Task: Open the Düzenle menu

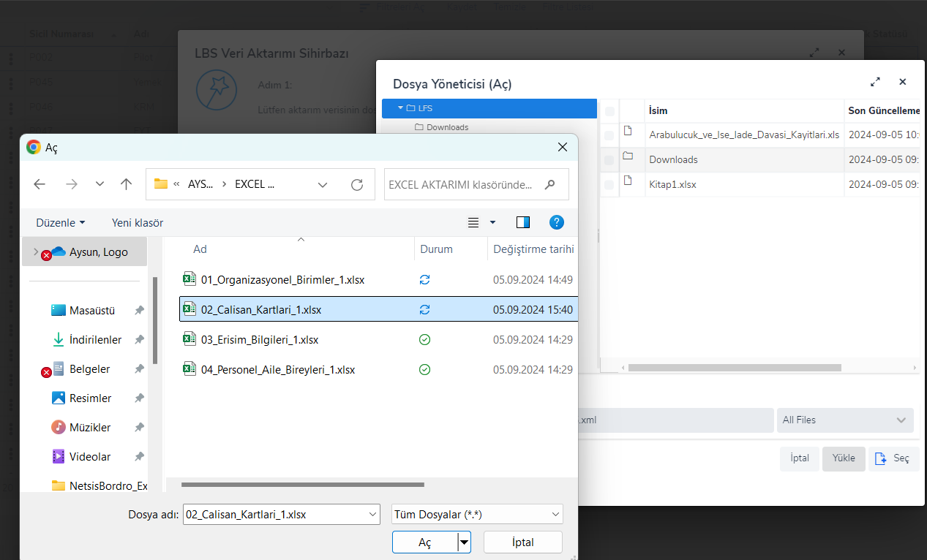Action: (60, 222)
